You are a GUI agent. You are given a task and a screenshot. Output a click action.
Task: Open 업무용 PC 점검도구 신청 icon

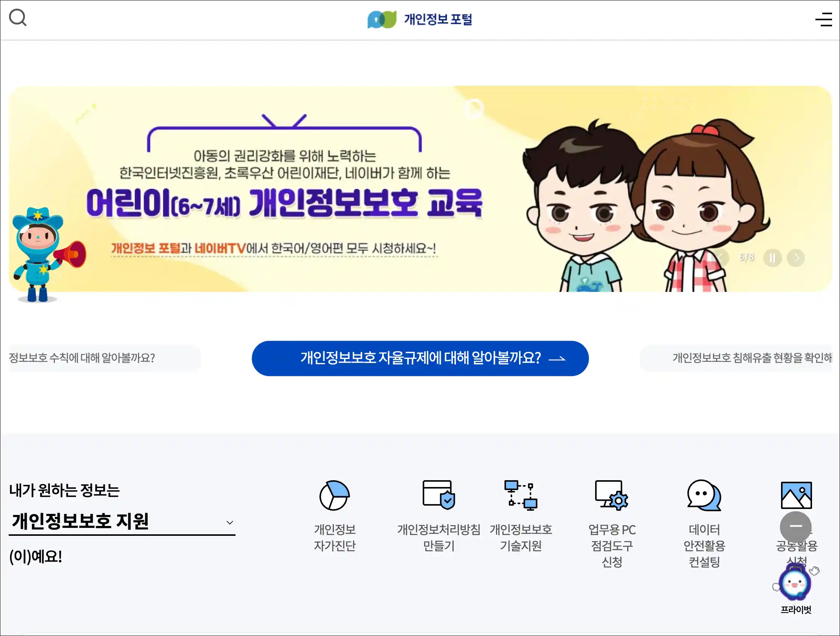611,495
